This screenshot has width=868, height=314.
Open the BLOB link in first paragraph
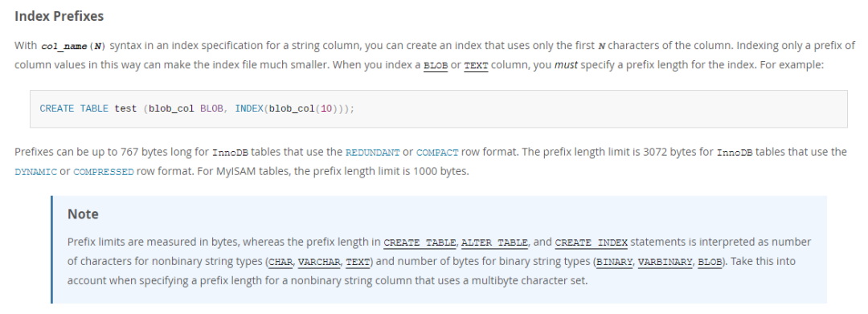tap(435, 66)
